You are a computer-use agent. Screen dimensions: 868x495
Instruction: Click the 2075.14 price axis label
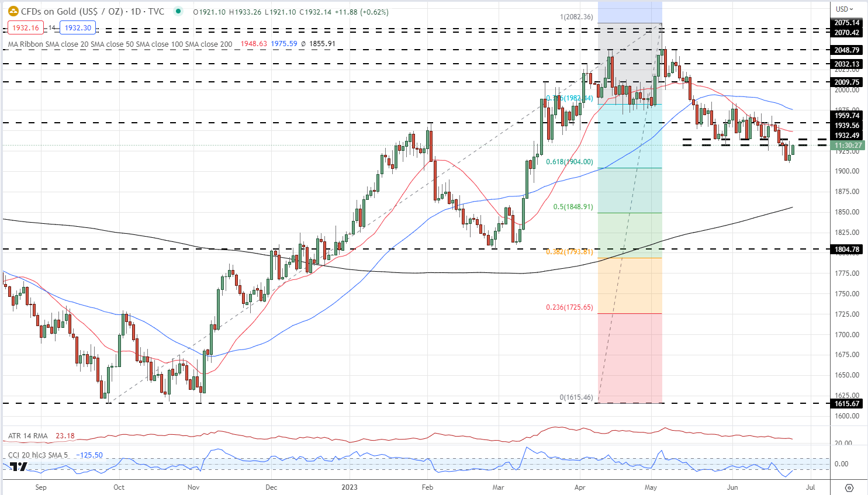pyautogui.click(x=846, y=23)
